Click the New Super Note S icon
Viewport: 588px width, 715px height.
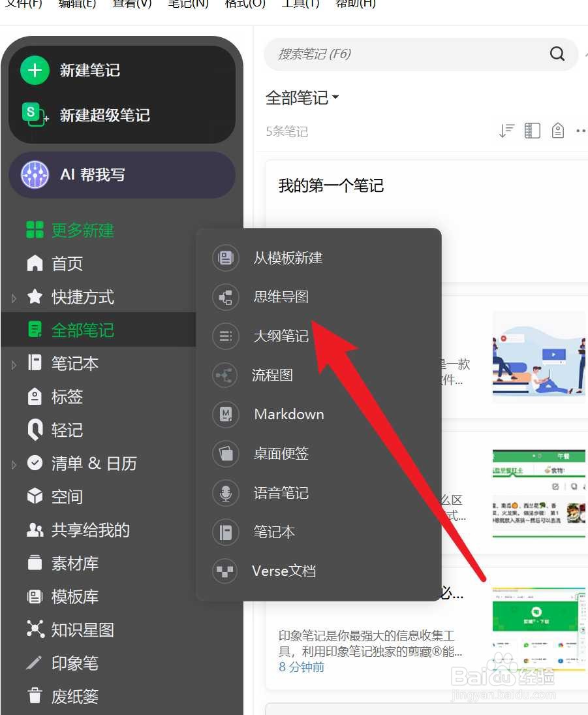coord(35,114)
